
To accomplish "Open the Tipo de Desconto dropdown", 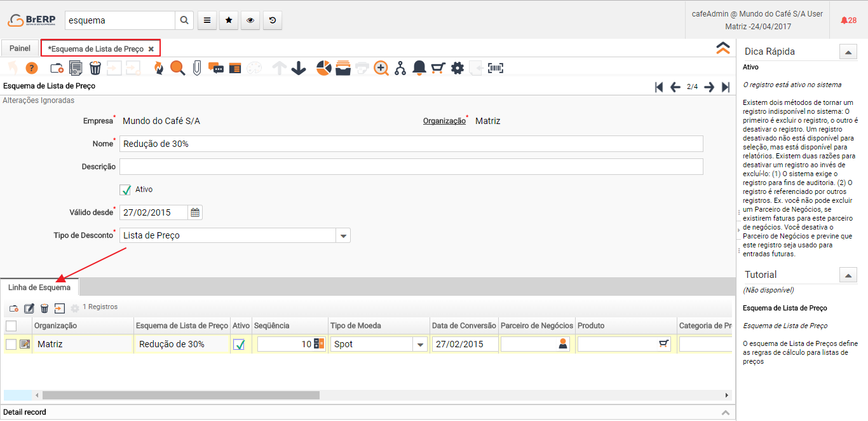I will (x=343, y=235).
